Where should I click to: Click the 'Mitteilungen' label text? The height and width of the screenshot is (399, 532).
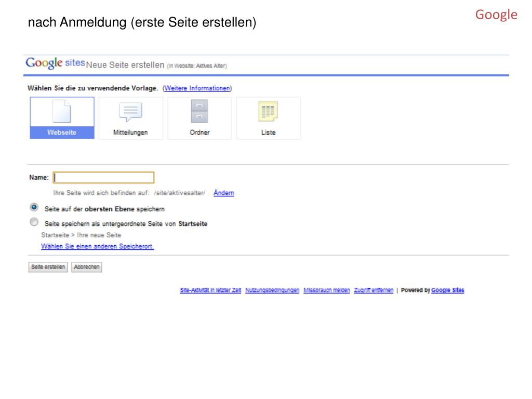tap(130, 132)
